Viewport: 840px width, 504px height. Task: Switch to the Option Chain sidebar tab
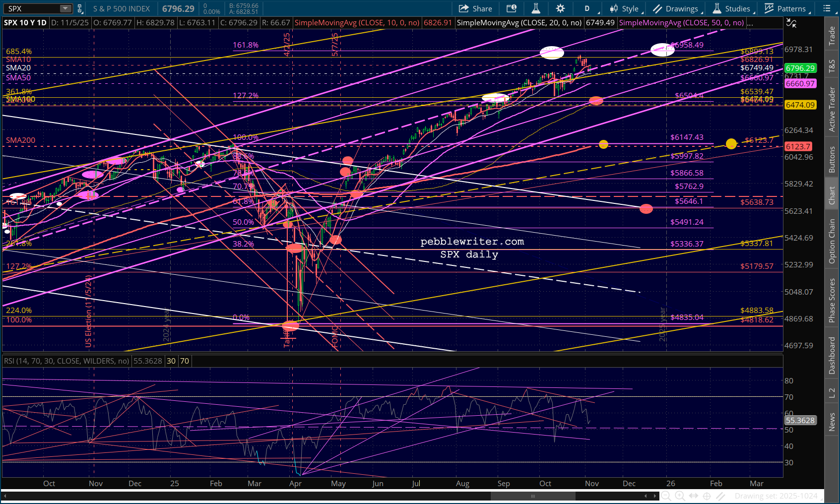(x=832, y=241)
